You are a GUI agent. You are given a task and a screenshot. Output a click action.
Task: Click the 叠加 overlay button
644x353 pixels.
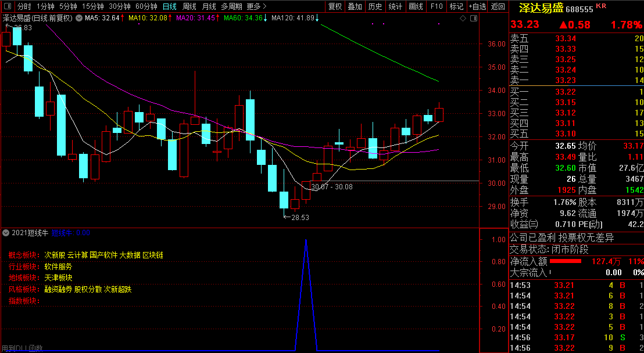[355, 6]
